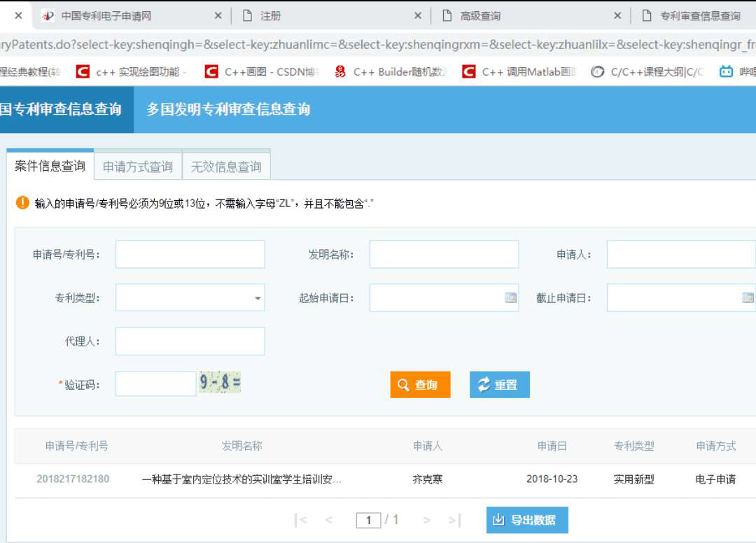Click calendar icon for 起始申请日 field
Screen dimensions: 756x543
point(510,297)
